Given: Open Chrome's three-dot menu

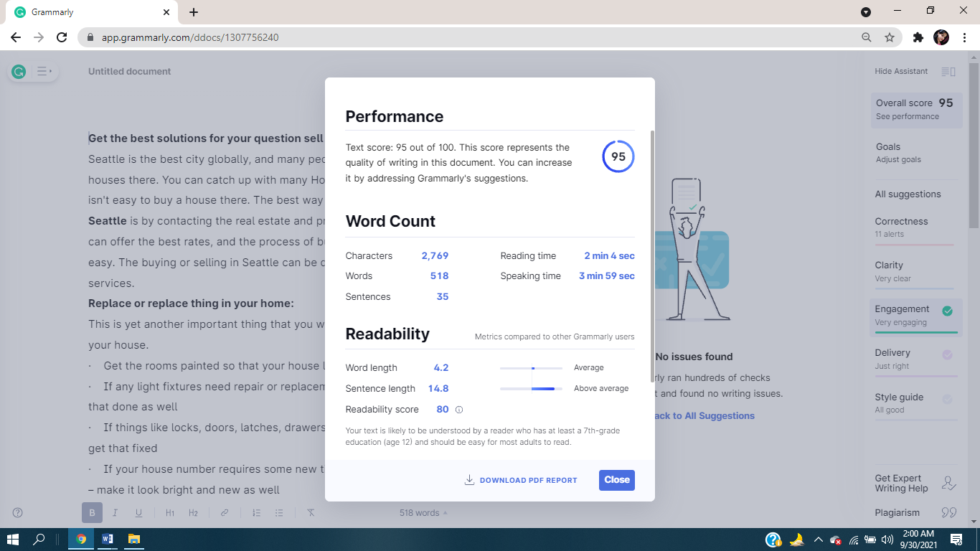Looking at the screenshot, I should pos(964,37).
